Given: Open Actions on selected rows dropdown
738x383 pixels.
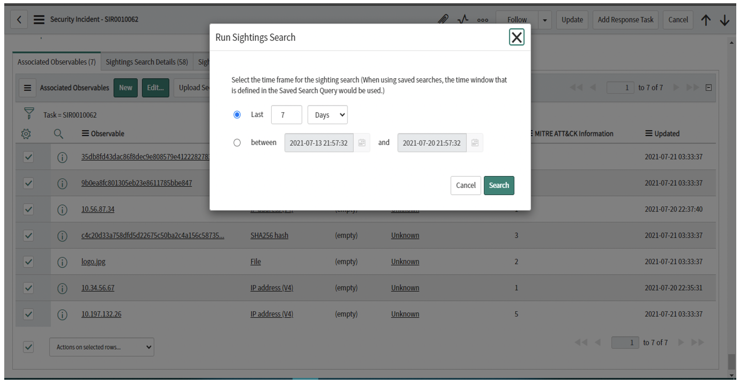Looking at the screenshot, I should pos(102,347).
